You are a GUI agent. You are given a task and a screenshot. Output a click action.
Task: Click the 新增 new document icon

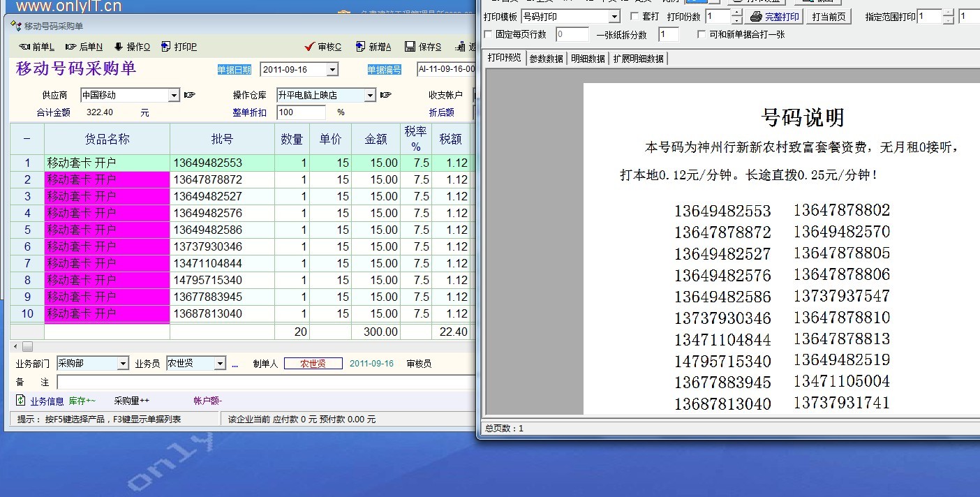[x=360, y=47]
